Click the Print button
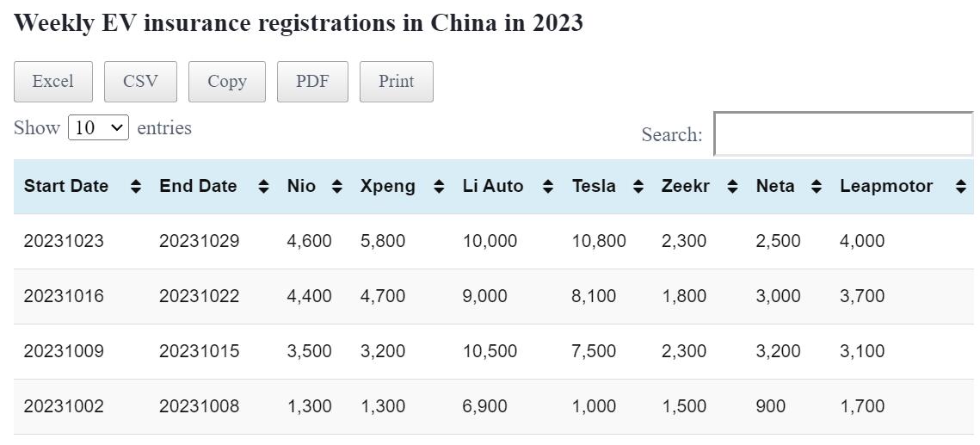This screenshot has width=980, height=445. click(396, 82)
